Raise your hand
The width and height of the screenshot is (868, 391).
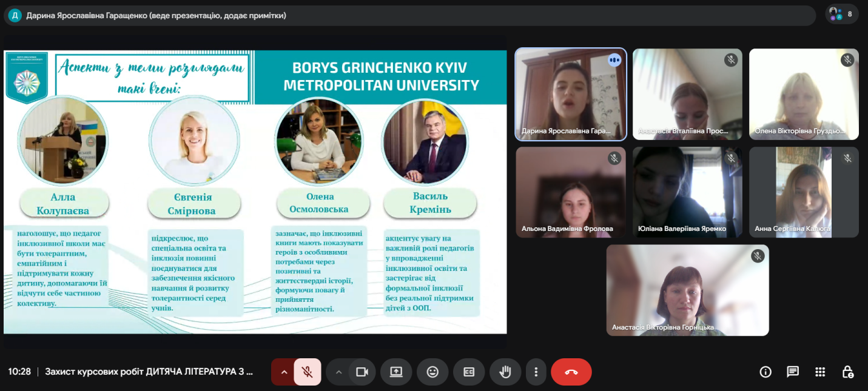505,372
